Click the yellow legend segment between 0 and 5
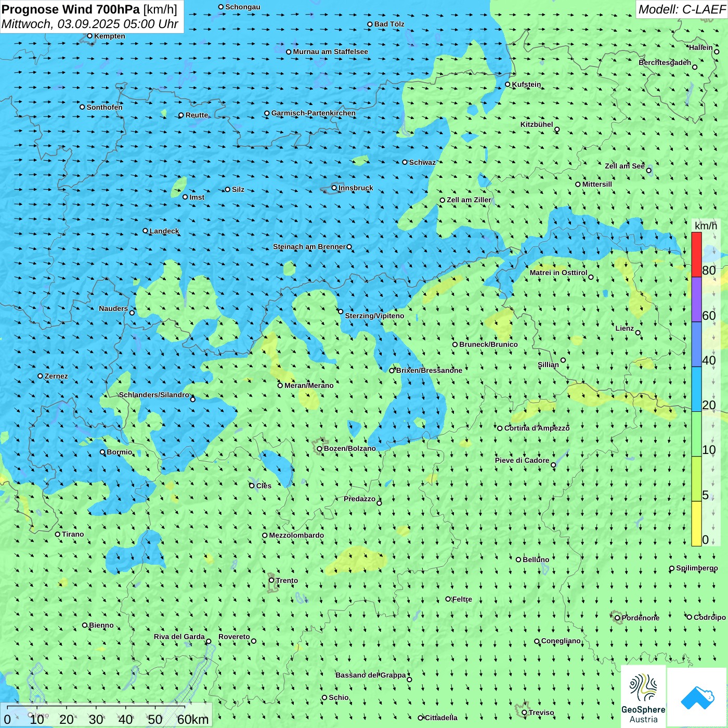Image resolution: width=728 pixels, height=728 pixels. pos(696,523)
